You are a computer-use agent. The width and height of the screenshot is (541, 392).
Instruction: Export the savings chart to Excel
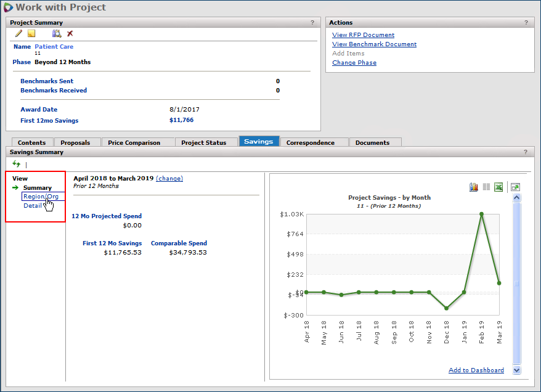(x=498, y=187)
